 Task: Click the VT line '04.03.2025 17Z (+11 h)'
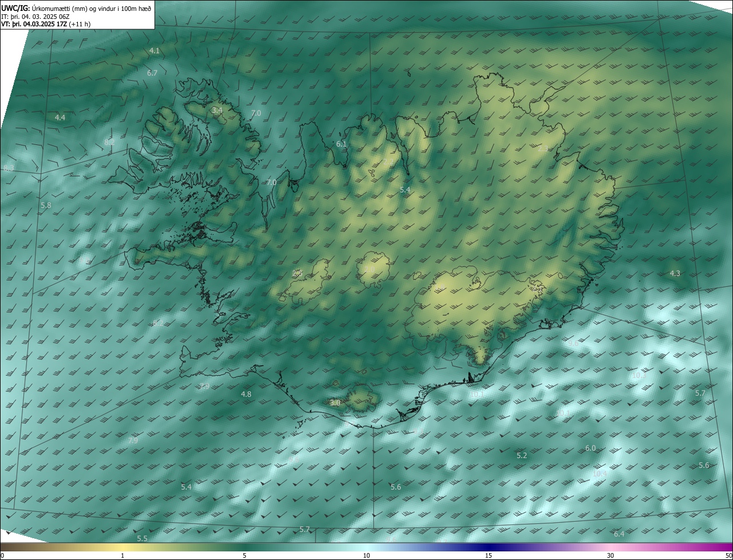click(x=57, y=24)
